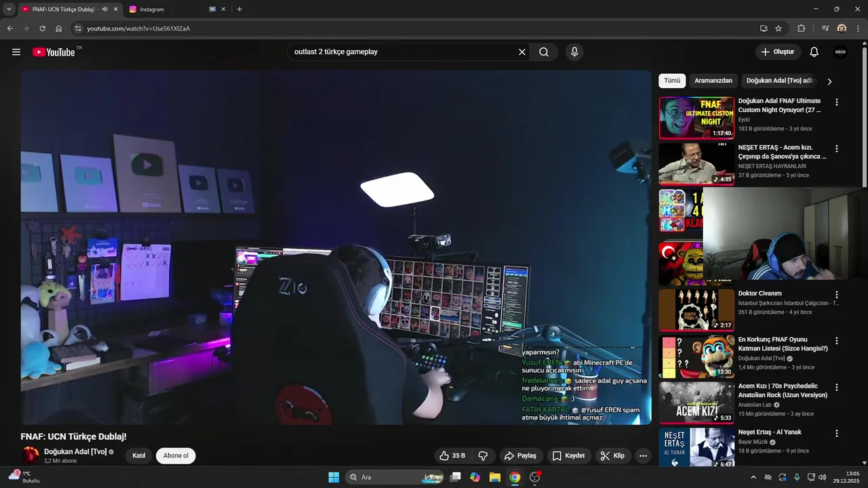Click the Oluştur create button

[x=778, y=52]
